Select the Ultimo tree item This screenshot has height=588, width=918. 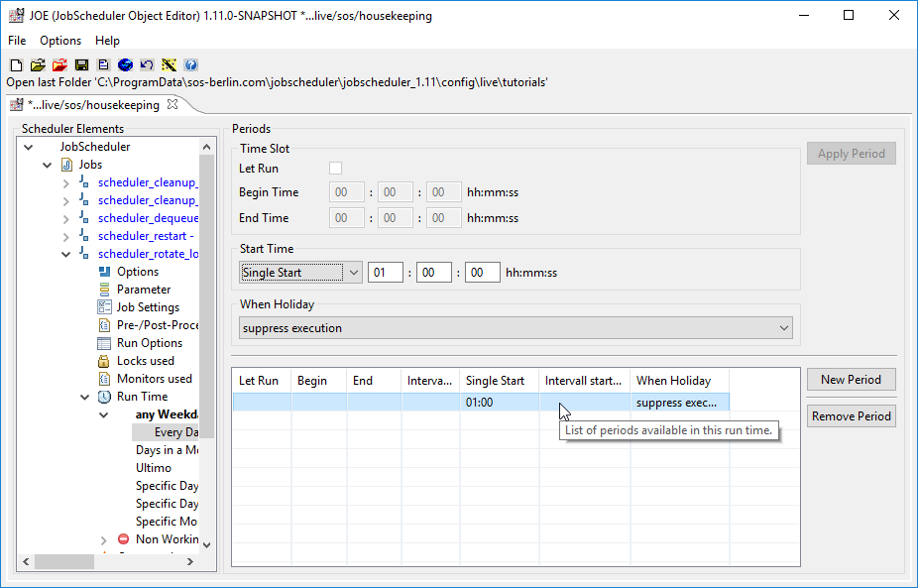point(154,468)
